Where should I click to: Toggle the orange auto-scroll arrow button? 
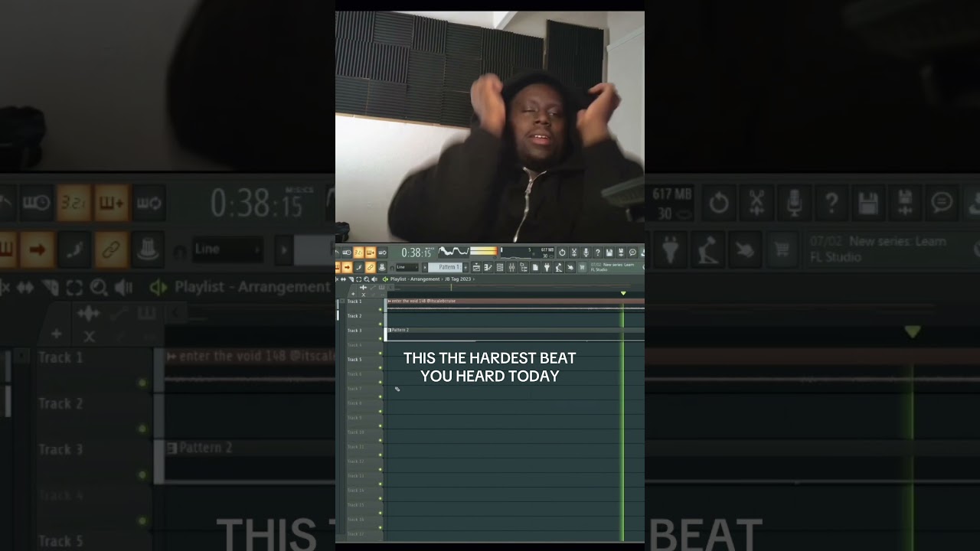click(347, 267)
